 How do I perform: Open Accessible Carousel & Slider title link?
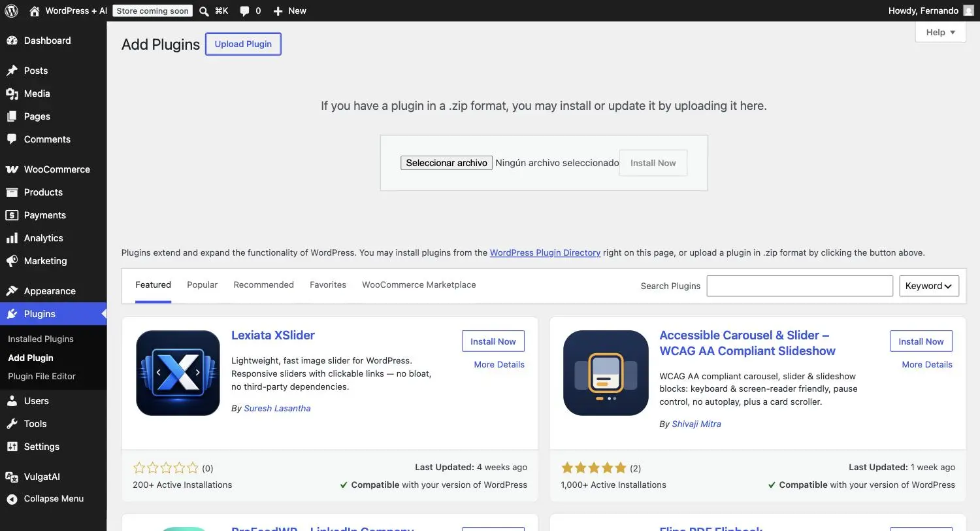[747, 343]
